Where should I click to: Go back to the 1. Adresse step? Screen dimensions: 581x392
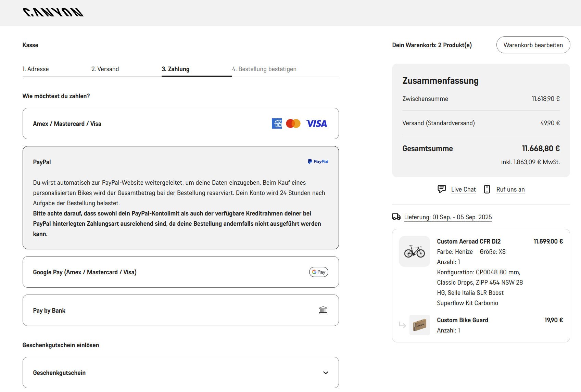(x=36, y=69)
